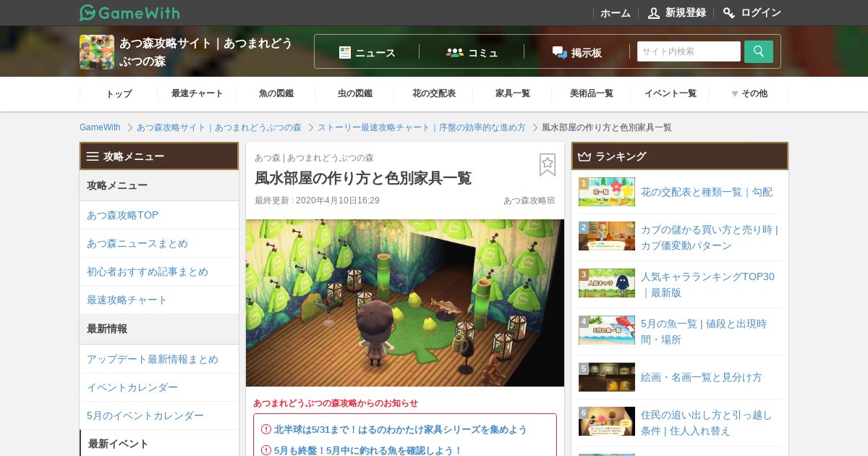Click rank 5 painting thumbnail
This screenshot has width=868, height=456.
[607, 377]
